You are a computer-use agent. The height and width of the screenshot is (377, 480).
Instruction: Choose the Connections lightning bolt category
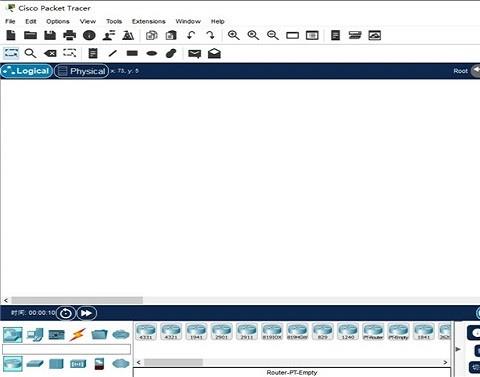click(77, 335)
